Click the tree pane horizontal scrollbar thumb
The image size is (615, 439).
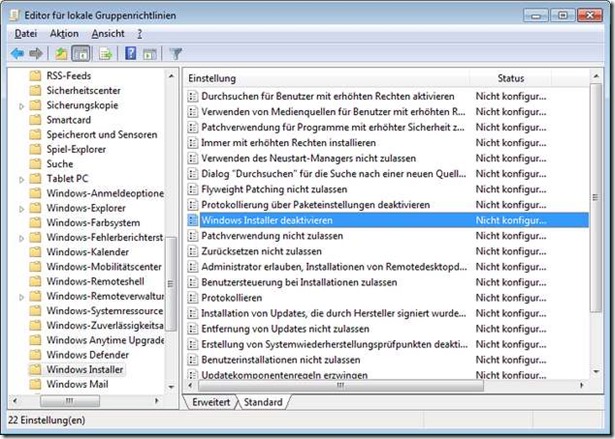tap(69, 401)
